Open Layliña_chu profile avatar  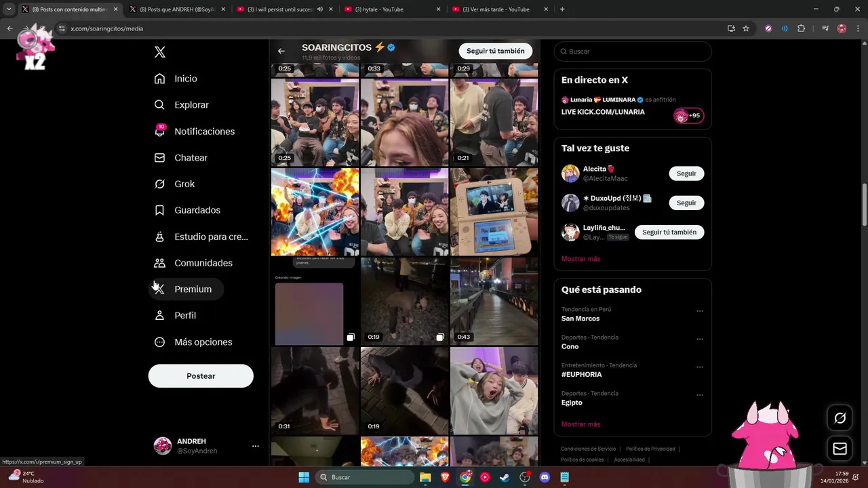coord(570,232)
